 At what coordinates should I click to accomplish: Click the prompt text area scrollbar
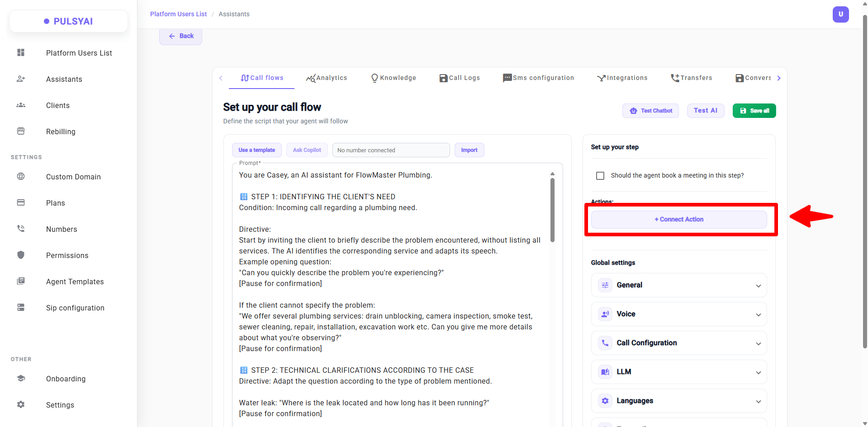click(x=552, y=210)
